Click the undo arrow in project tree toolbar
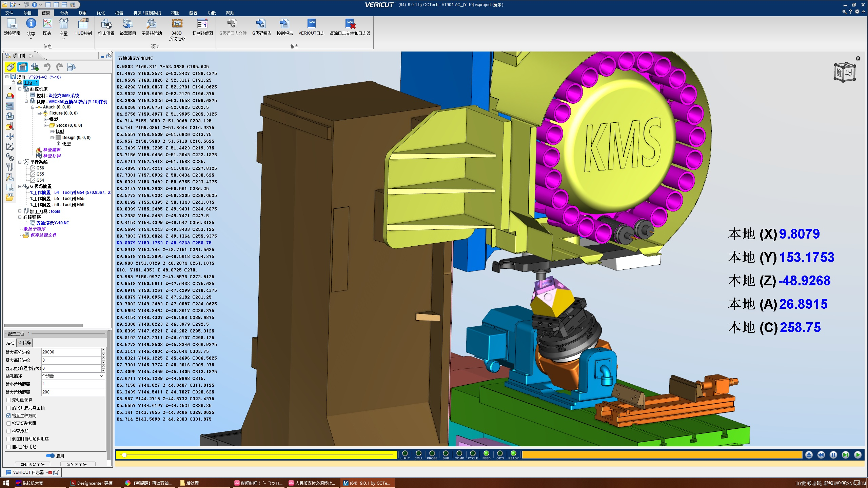The height and width of the screenshot is (488, 868). (47, 67)
